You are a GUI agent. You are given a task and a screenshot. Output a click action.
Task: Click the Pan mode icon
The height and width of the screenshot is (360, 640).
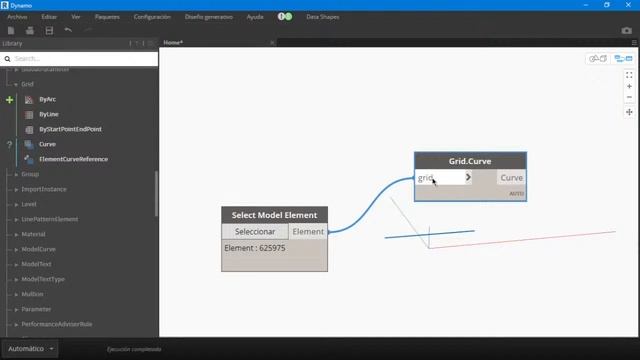629,112
